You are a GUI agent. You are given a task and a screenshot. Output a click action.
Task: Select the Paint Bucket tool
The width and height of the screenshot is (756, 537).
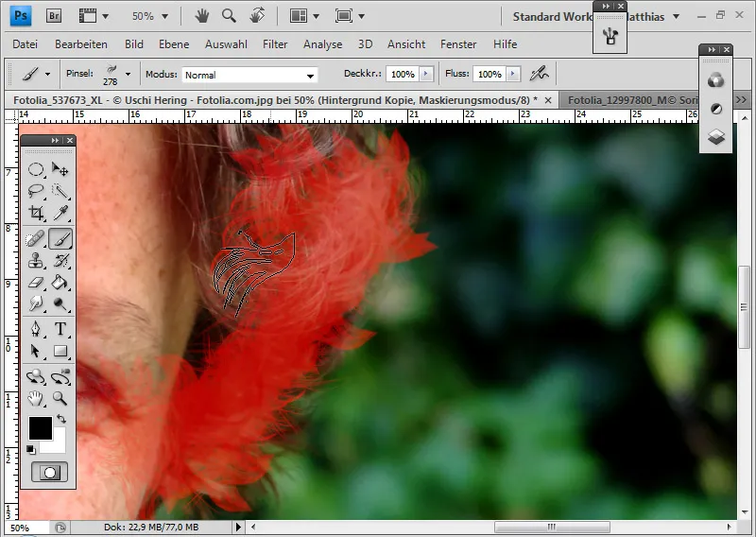pos(60,283)
